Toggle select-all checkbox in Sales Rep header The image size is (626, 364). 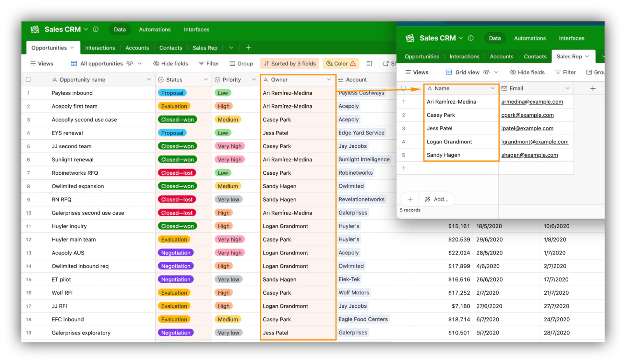tap(403, 88)
